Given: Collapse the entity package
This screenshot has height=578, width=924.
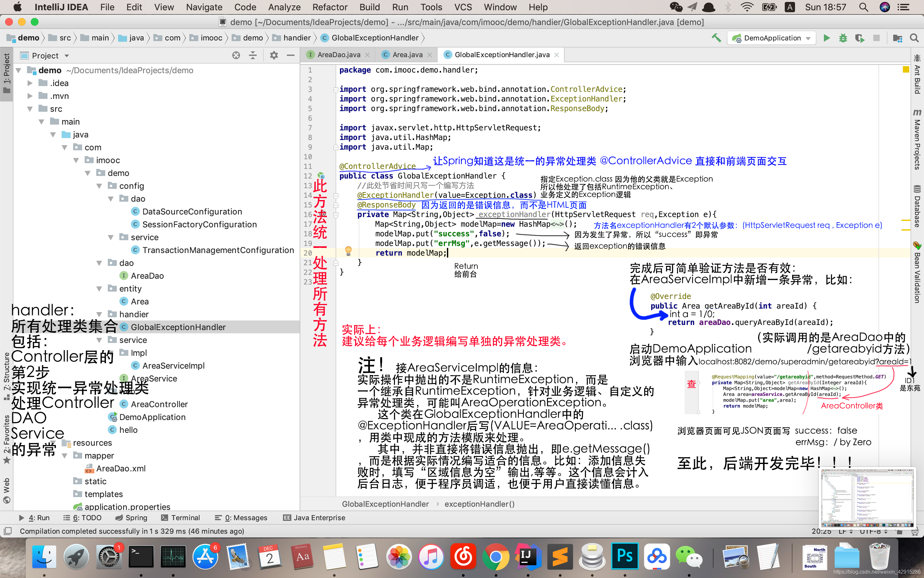Looking at the screenshot, I should coord(99,289).
